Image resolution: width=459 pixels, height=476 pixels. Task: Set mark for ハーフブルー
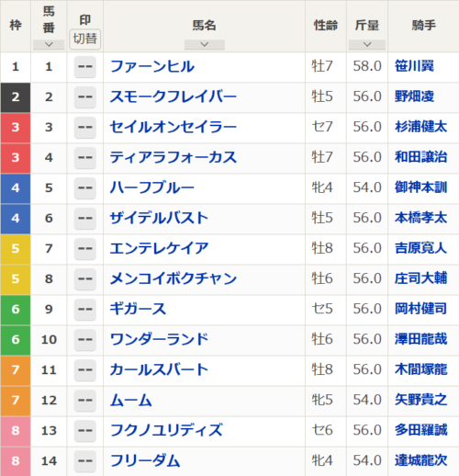85,188
